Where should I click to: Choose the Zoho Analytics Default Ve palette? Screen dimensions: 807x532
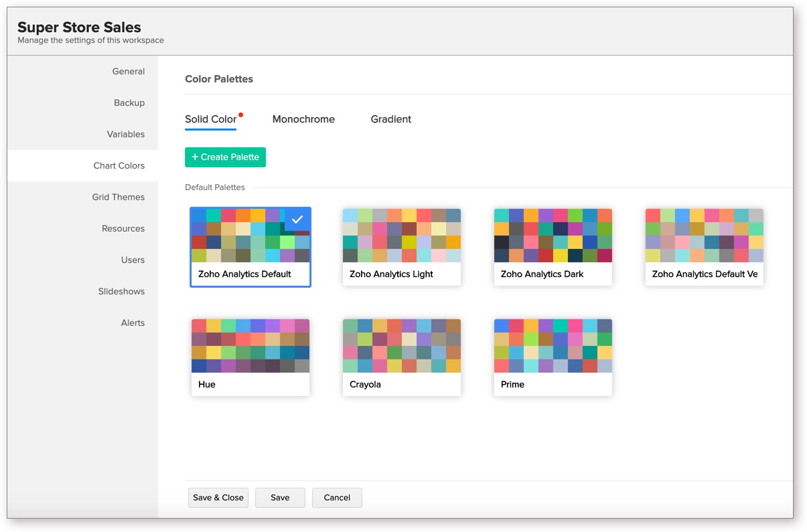(705, 247)
